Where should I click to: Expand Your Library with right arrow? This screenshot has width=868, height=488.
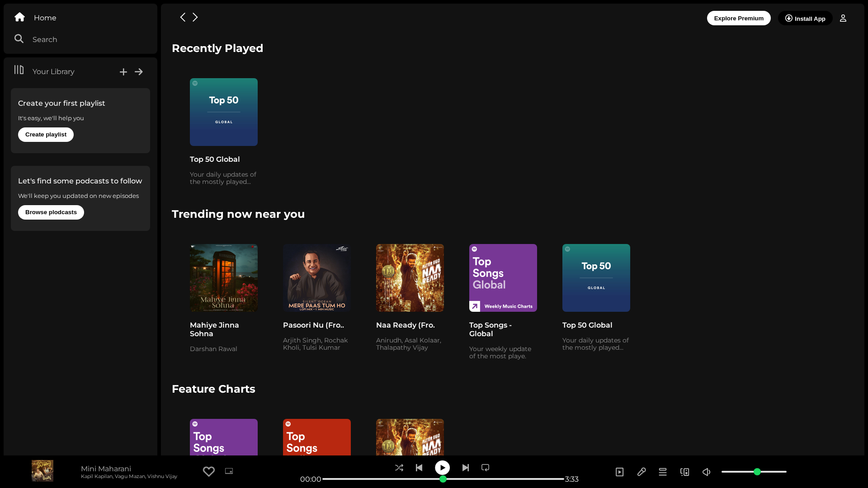139,72
